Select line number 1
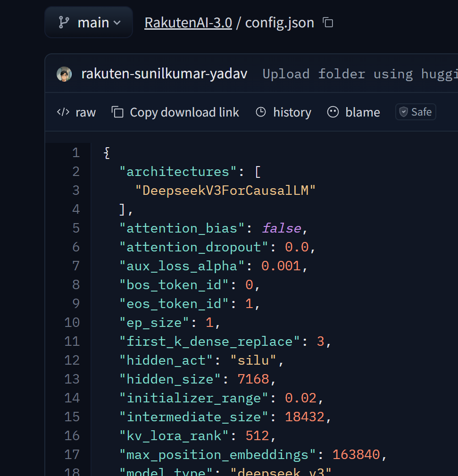The height and width of the screenshot is (476, 458). click(76, 153)
